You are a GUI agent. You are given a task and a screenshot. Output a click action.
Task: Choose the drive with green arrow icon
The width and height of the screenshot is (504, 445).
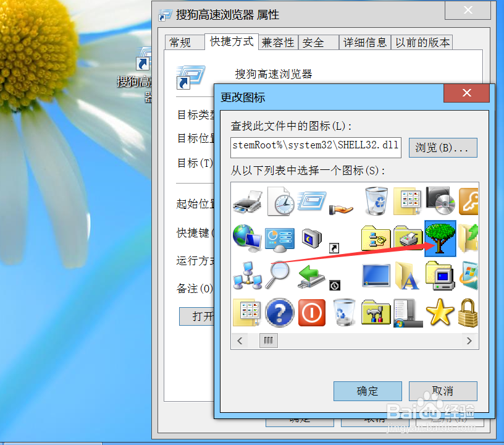[x=311, y=276]
